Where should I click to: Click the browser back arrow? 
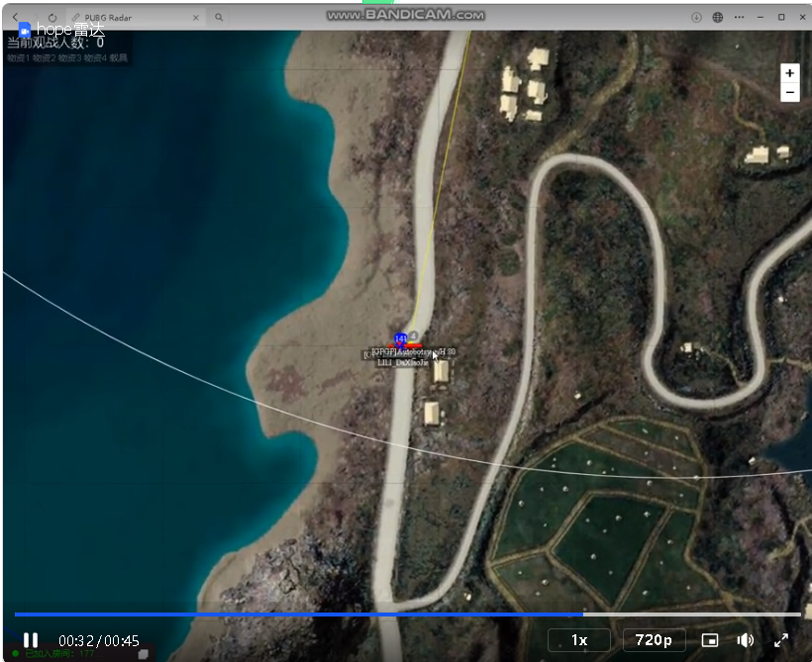pyautogui.click(x=15, y=17)
